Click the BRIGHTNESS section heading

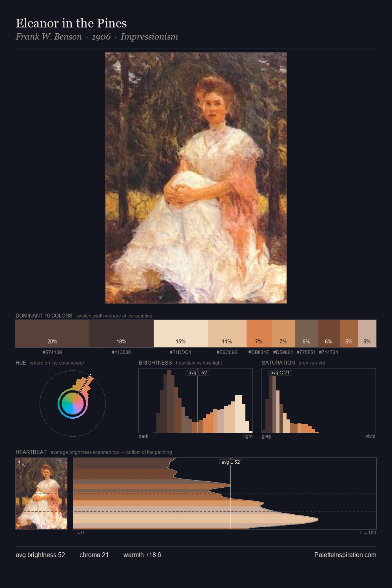coord(155,363)
